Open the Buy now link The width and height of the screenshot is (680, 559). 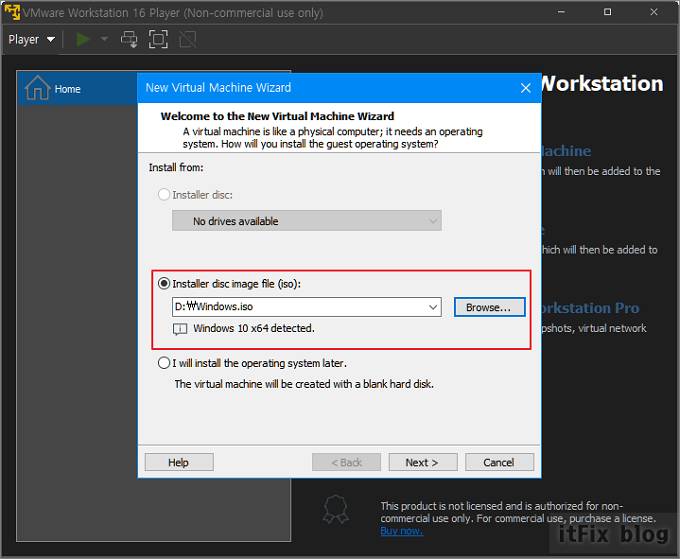point(401,531)
